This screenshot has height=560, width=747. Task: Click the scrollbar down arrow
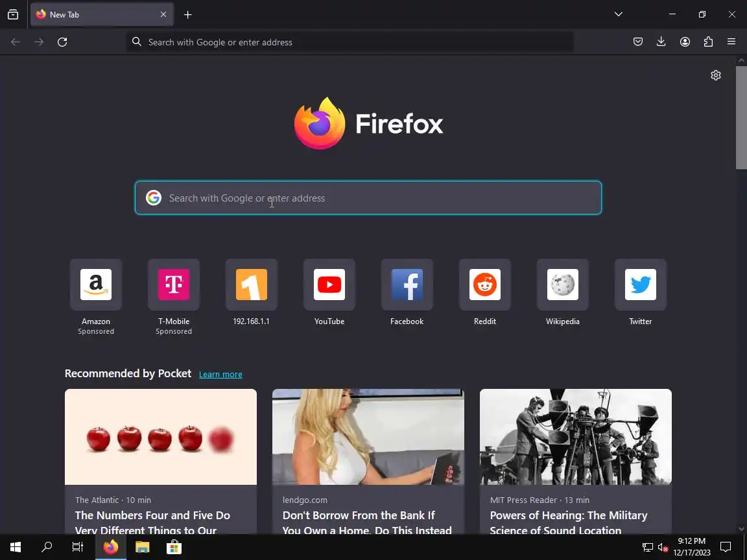[x=741, y=528]
